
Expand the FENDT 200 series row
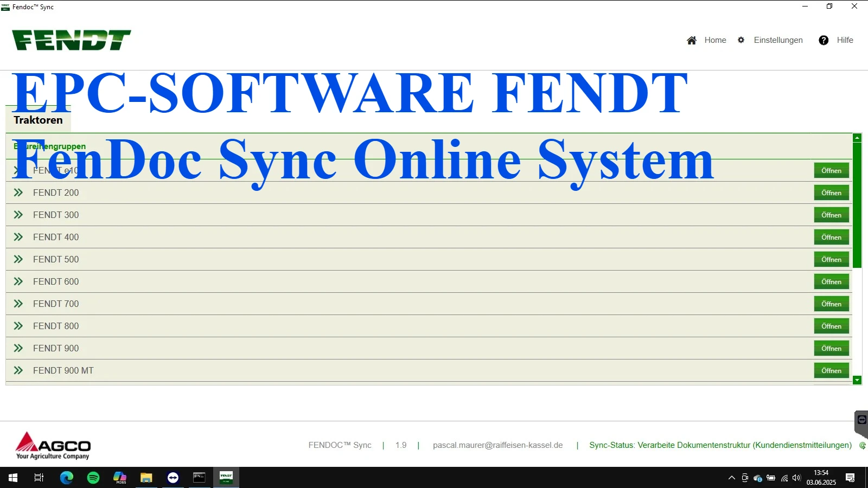(x=18, y=192)
